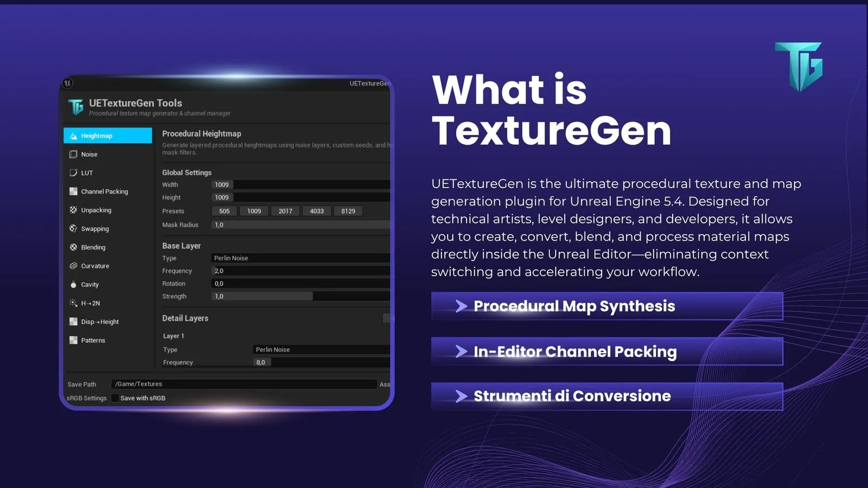Choose the 1009 preset button
This screenshot has height=488, width=868.
click(254, 211)
